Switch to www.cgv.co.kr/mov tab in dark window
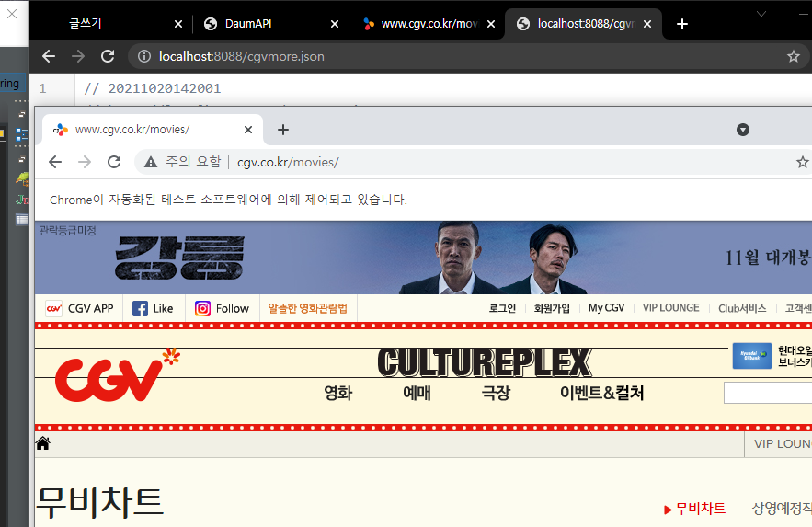 coord(428,24)
